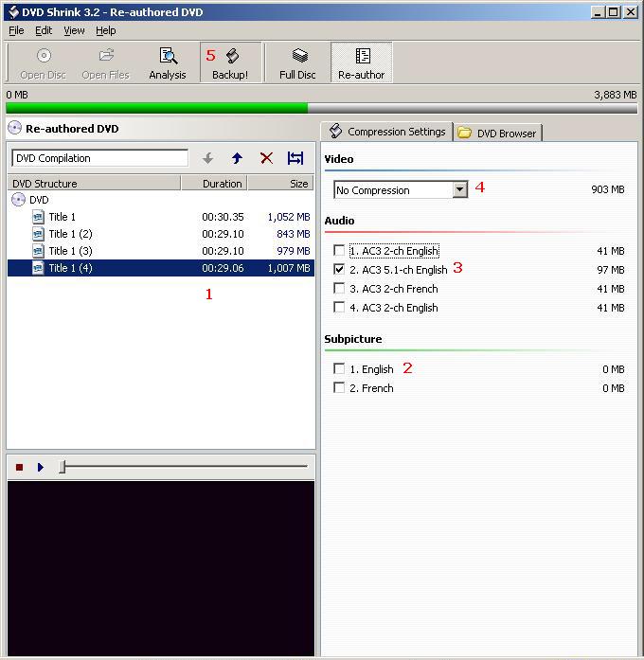Click the Open Files toolbar icon
Screen dimensions: 644x660
point(106,55)
